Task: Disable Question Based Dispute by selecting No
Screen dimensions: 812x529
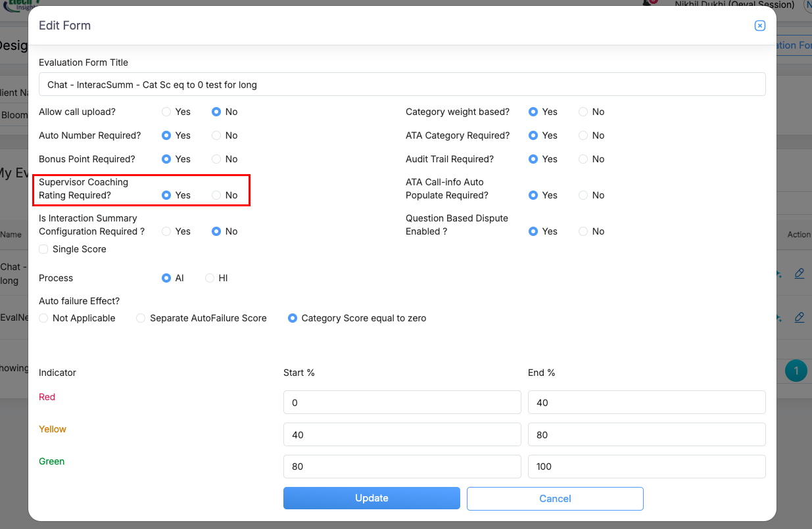Action: coord(583,231)
